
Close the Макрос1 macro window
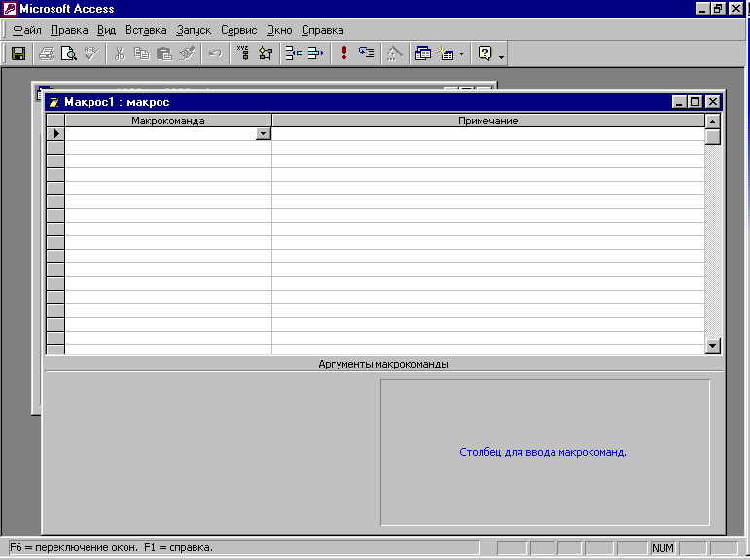coord(713,102)
